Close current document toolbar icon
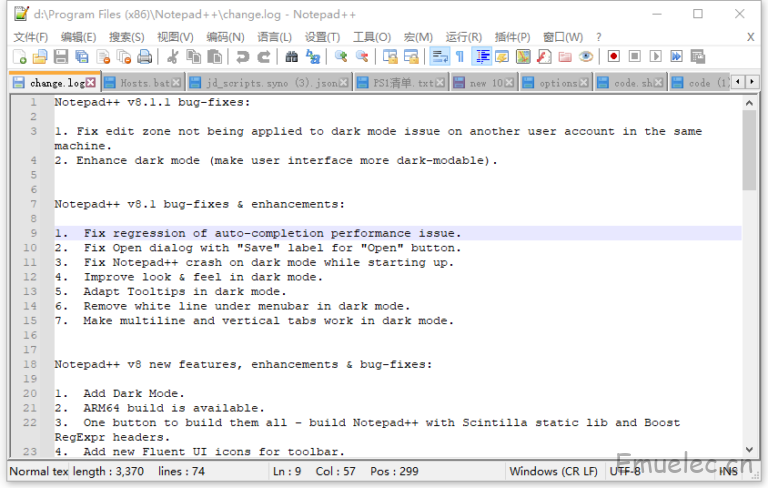The image size is (768, 488). click(x=103, y=57)
